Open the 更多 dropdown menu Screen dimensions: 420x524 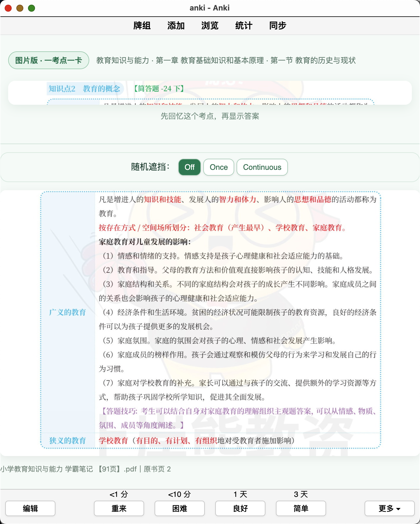390,509
